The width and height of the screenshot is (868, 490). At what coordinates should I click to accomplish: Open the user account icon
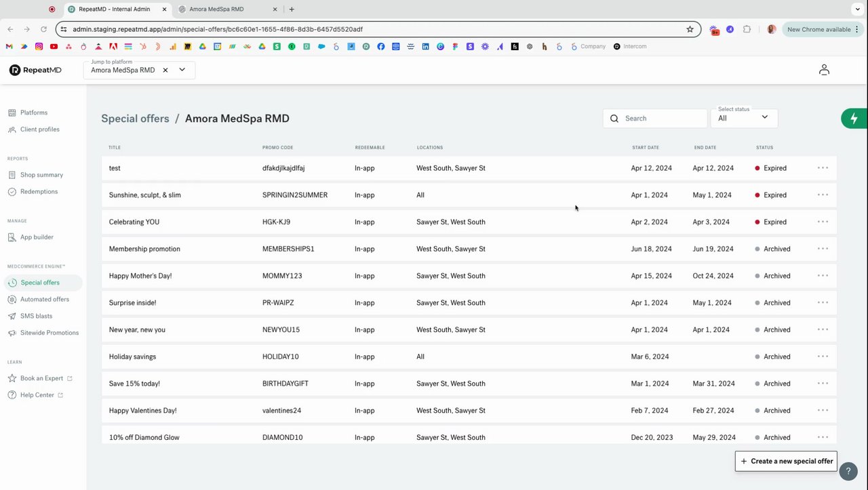(x=824, y=70)
